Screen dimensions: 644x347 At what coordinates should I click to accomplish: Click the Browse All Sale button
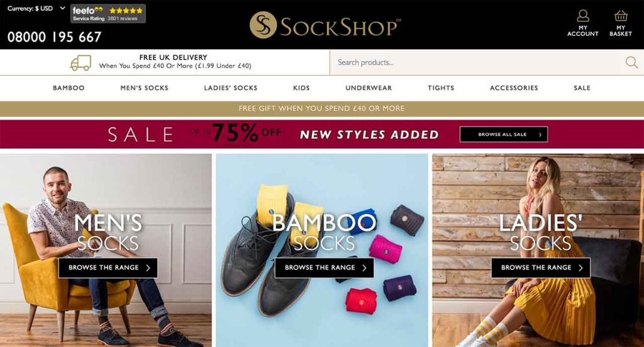point(504,134)
